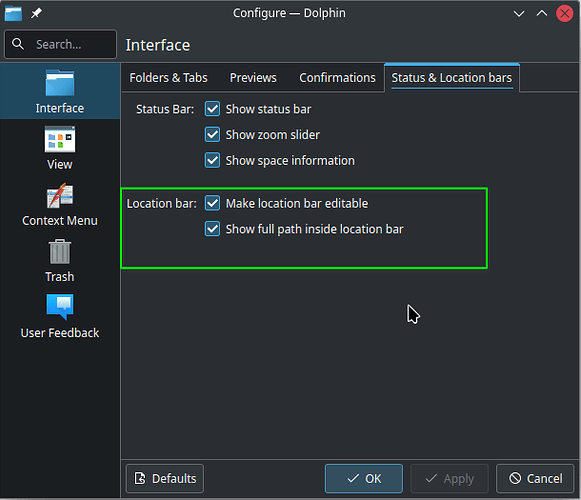This screenshot has width=581, height=500.
Task: Open the Context Menu settings category
Action: pyautogui.click(x=60, y=204)
